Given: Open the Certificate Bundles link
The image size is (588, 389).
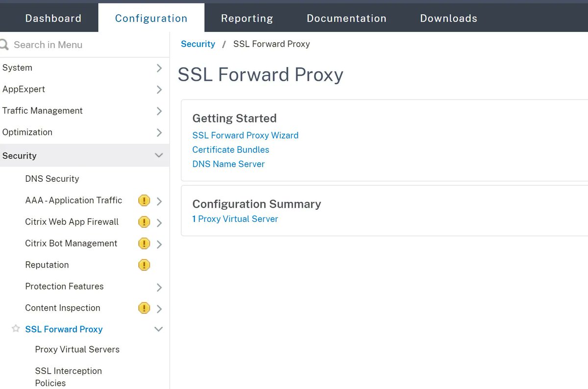Looking at the screenshot, I should coord(230,149).
